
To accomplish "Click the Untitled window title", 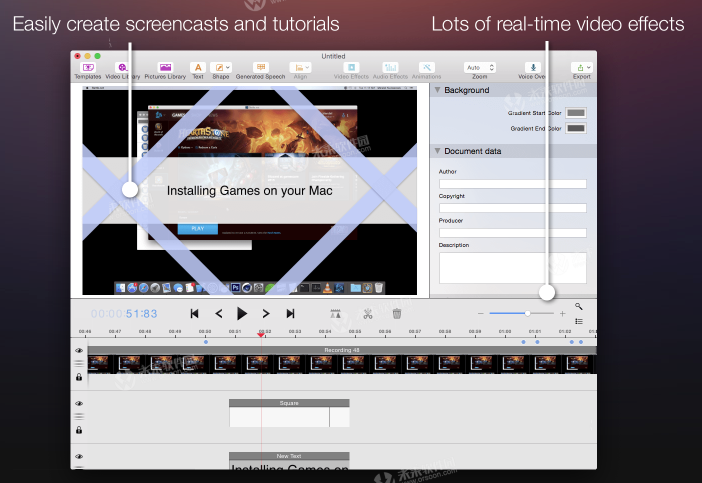I will pyautogui.click(x=333, y=56).
